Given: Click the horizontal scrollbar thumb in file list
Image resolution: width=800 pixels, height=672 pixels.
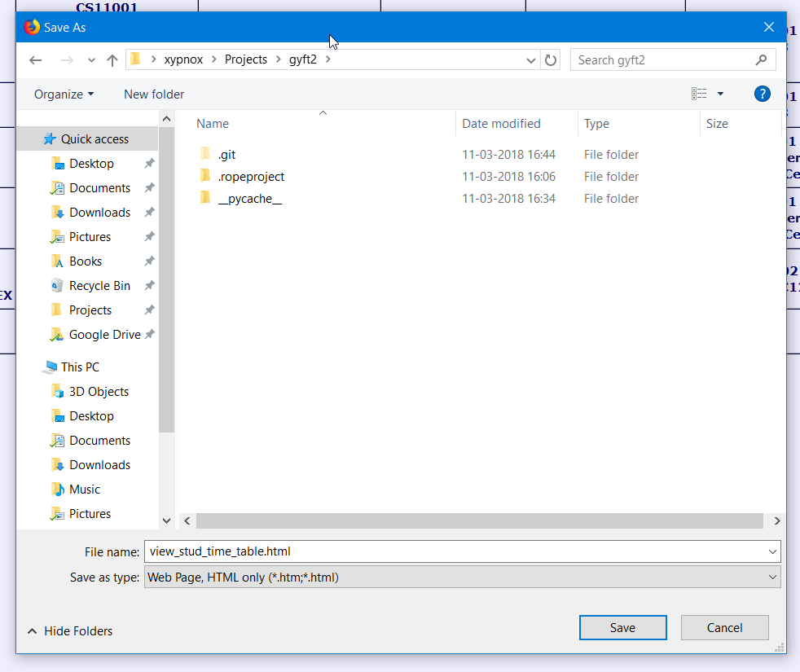Looking at the screenshot, I should (x=480, y=521).
